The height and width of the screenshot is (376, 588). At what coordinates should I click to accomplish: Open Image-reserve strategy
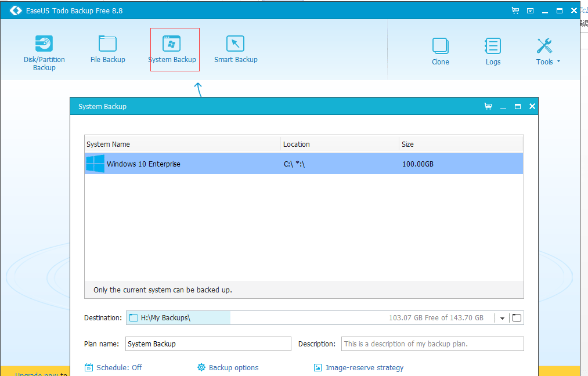pos(359,368)
